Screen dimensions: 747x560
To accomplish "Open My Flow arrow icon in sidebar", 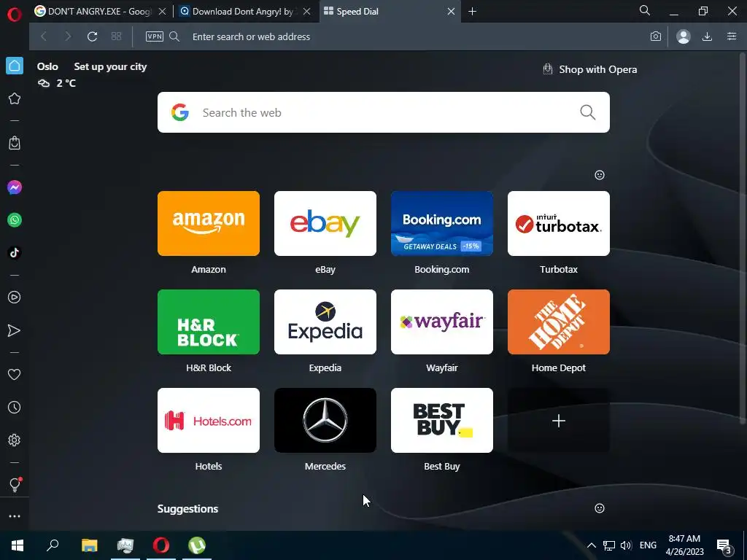I will pos(15,330).
